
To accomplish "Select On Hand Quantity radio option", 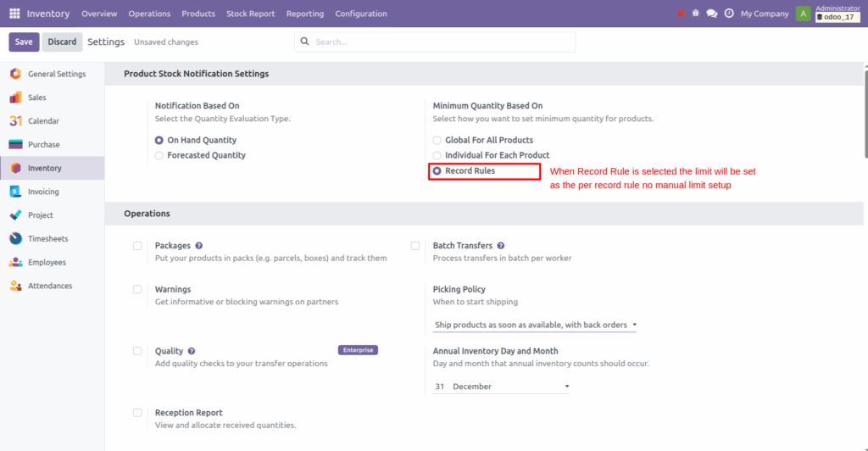I will click(x=159, y=141).
